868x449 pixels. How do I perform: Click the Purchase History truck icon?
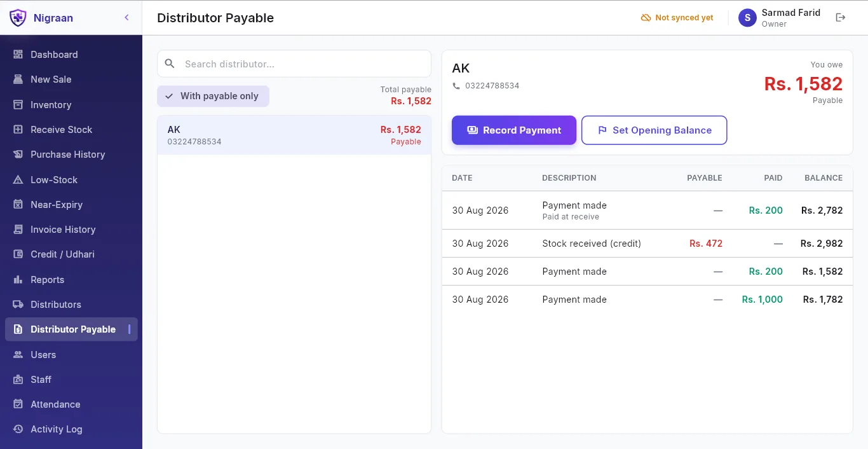(18, 155)
